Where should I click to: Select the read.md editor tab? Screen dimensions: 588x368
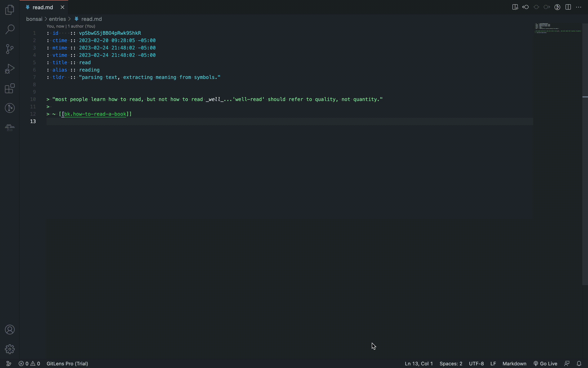coord(44,7)
